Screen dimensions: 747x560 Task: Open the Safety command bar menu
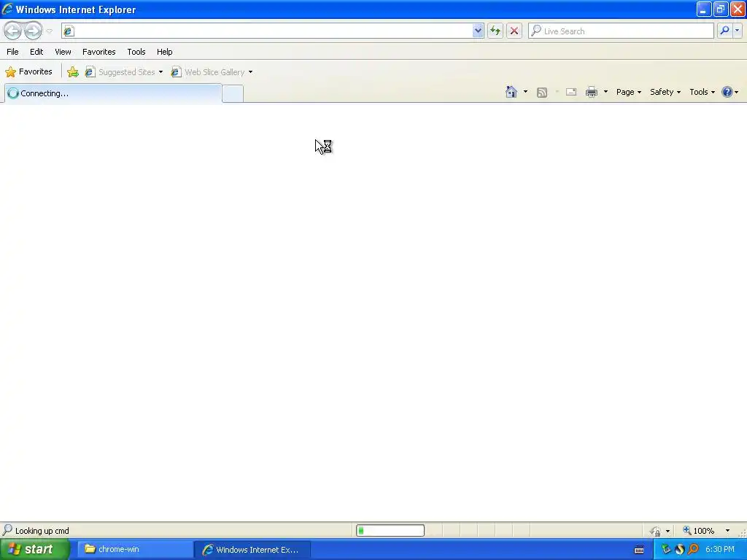[665, 92]
